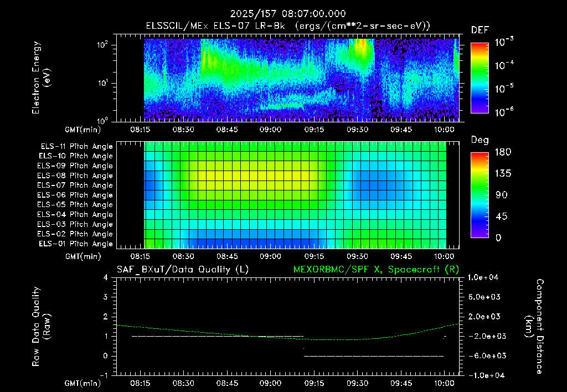Click the green 'MEXORBMC/SPF X, Spacecraft (R)' title
Screen dimensions: 567x392
(x=376, y=270)
